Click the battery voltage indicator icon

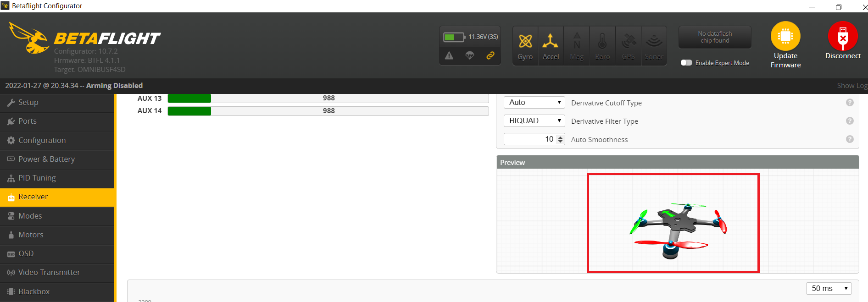point(454,37)
